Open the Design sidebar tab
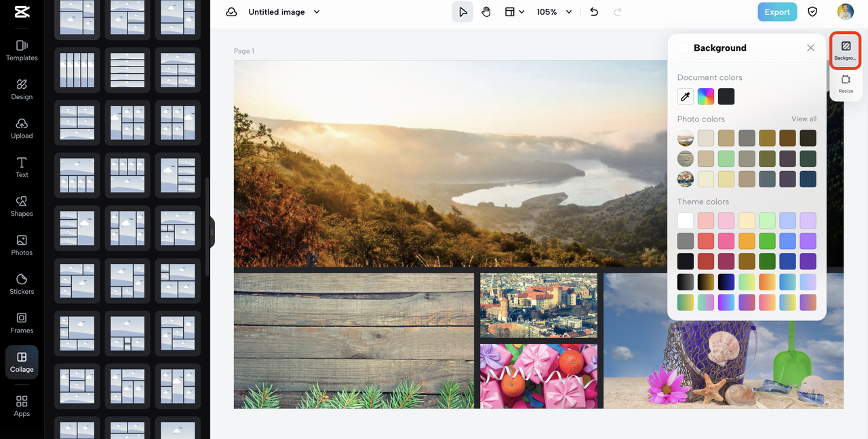The width and height of the screenshot is (868, 439). click(22, 89)
